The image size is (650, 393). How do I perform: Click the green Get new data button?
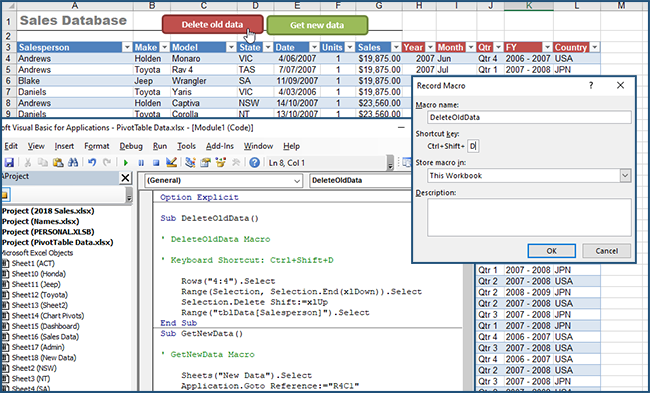pyautogui.click(x=317, y=25)
